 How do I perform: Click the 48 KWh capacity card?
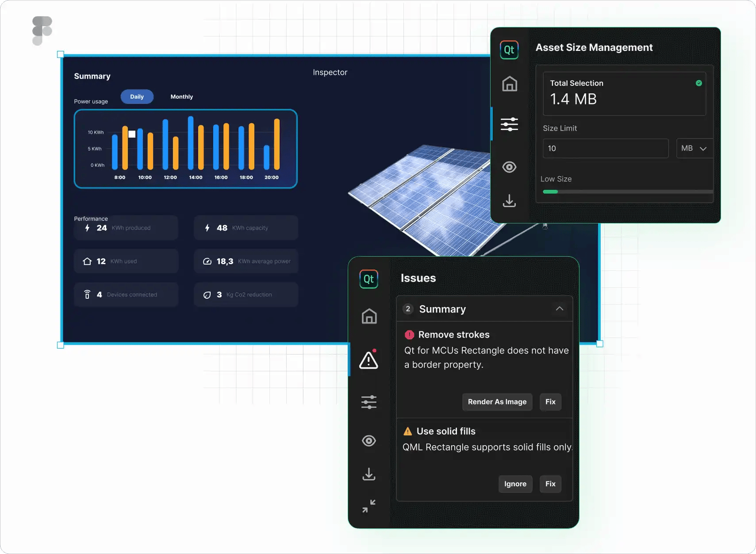point(246,228)
